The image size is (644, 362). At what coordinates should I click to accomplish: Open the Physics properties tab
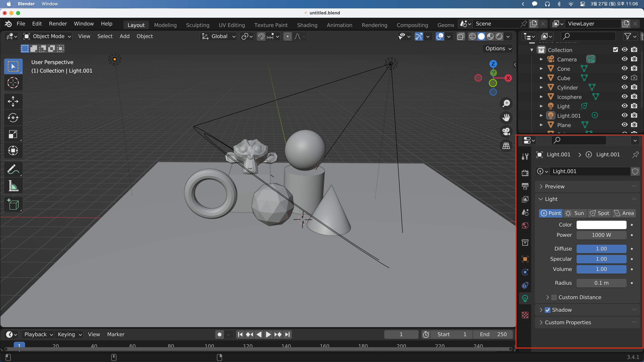(525, 272)
